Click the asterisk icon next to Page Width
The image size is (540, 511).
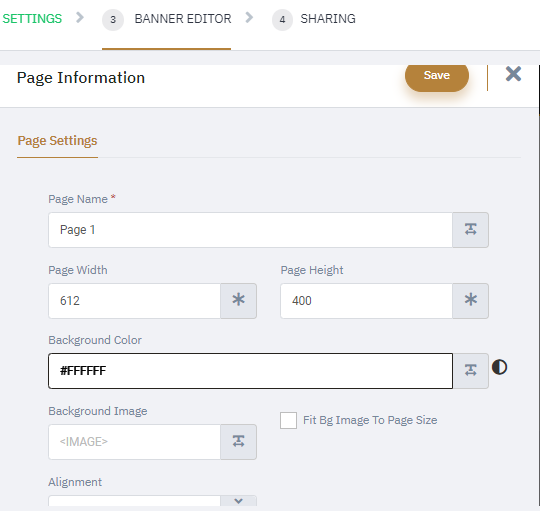pos(238,301)
